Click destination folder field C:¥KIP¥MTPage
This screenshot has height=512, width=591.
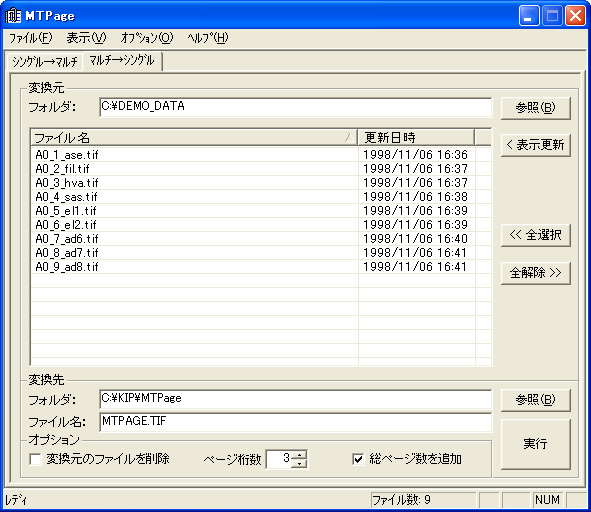[296, 399]
